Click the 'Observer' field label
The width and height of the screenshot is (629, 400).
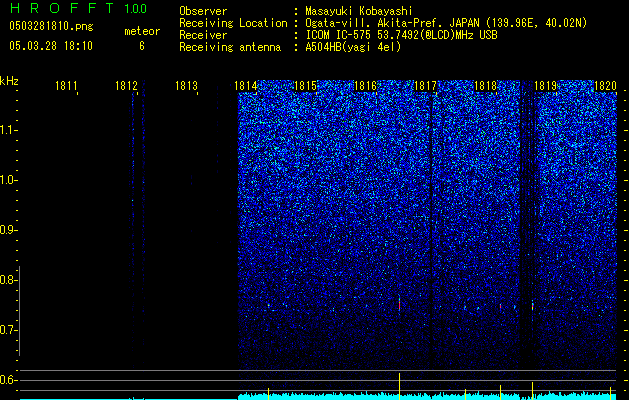tap(203, 11)
